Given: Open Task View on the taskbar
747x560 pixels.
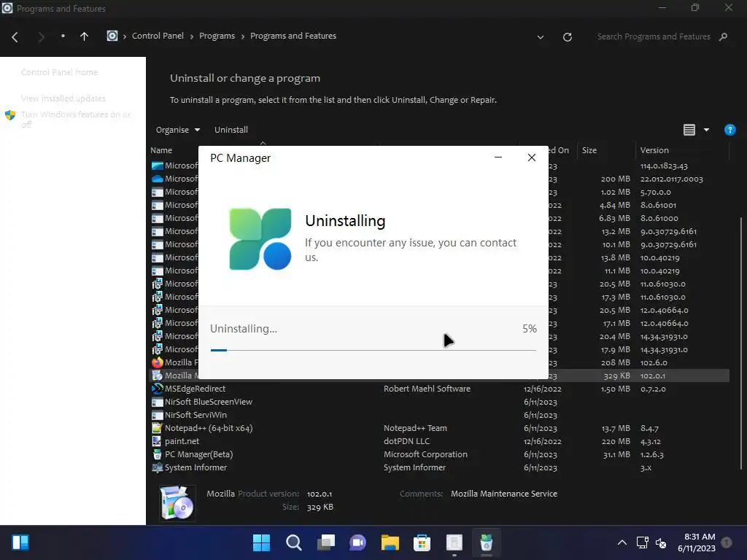Looking at the screenshot, I should [x=326, y=542].
